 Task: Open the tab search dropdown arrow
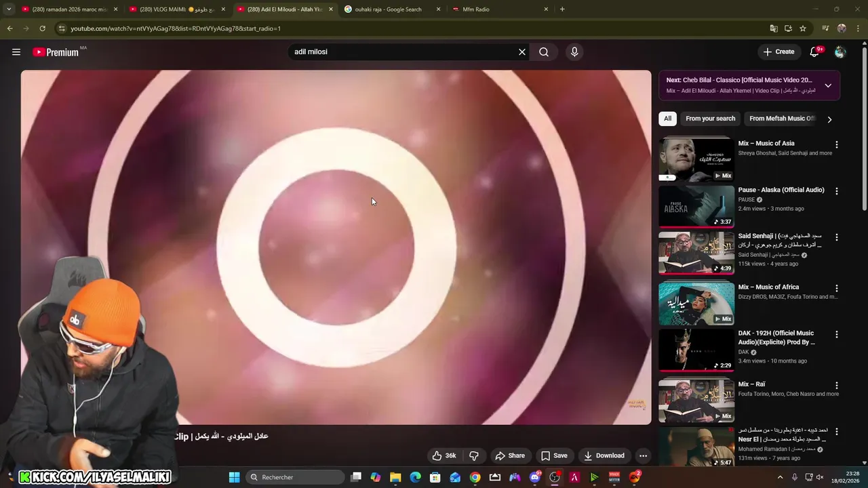(x=9, y=9)
